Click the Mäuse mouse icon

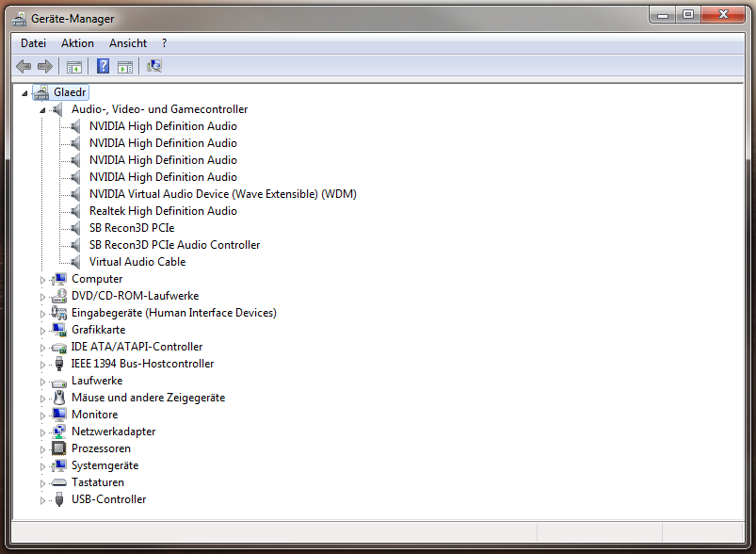pos(58,398)
